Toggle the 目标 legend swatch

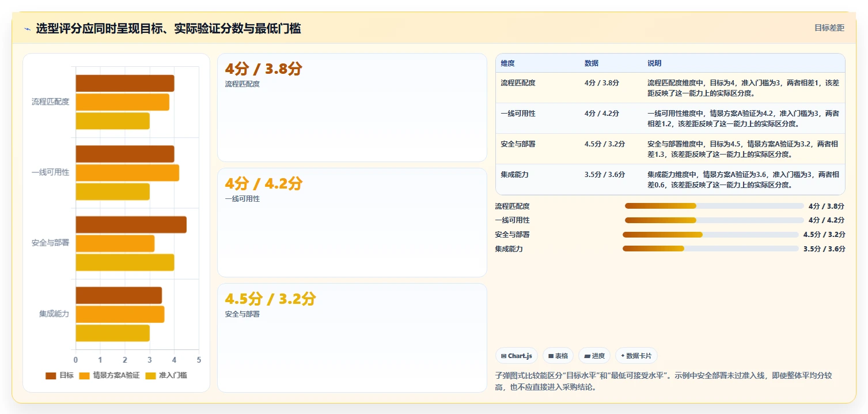click(51, 375)
